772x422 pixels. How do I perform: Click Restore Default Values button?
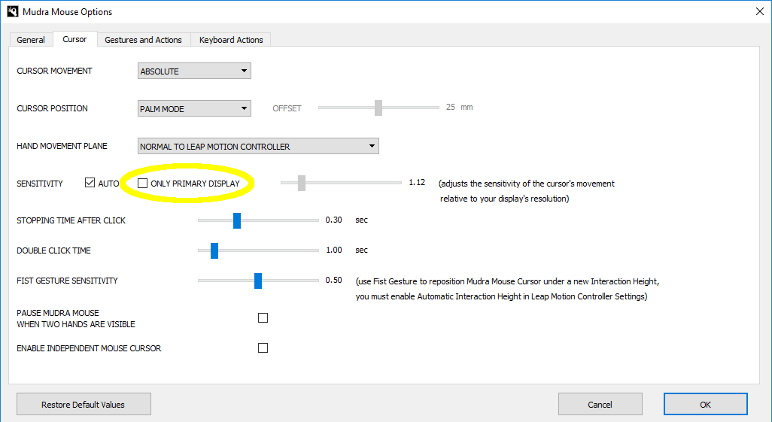(83, 404)
